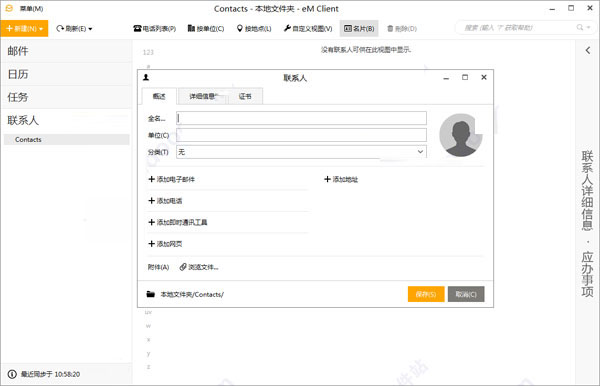
Task: Open the 证书 certificate tab
Action: click(x=245, y=96)
